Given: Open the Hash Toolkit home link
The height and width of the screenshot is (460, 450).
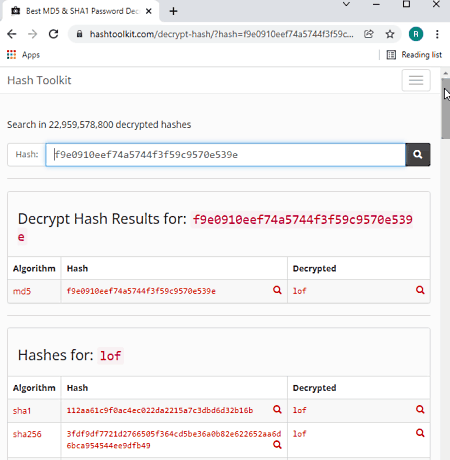Looking at the screenshot, I should (x=39, y=80).
